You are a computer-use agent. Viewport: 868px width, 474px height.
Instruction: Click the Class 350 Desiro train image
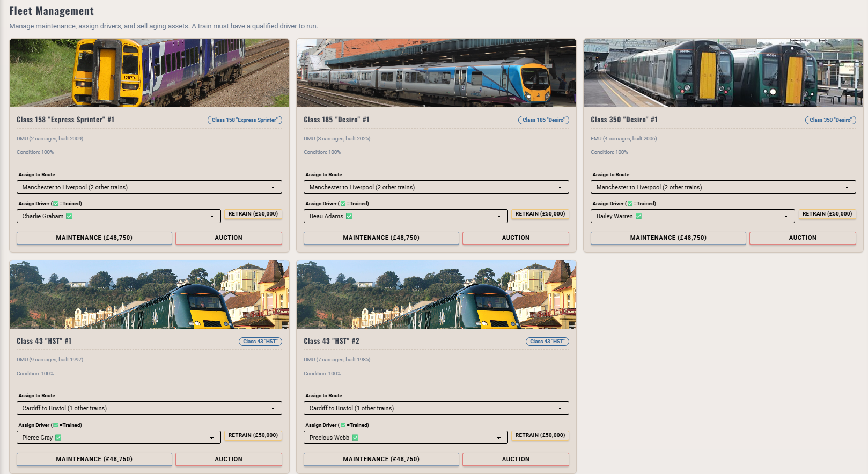click(x=723, y=73)
